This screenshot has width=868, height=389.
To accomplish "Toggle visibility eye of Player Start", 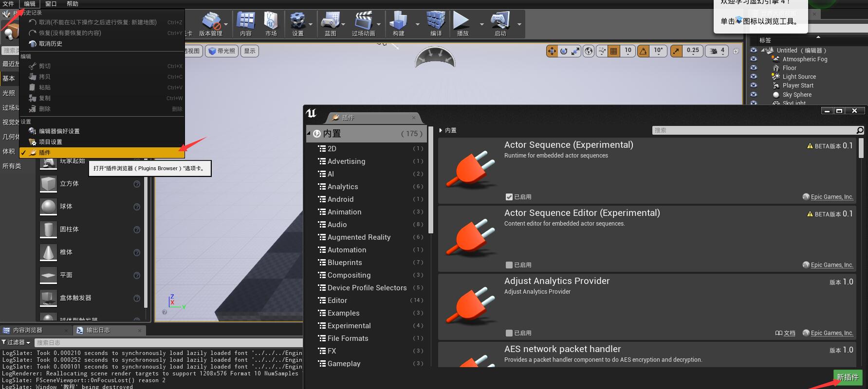I will pos(754,86).
